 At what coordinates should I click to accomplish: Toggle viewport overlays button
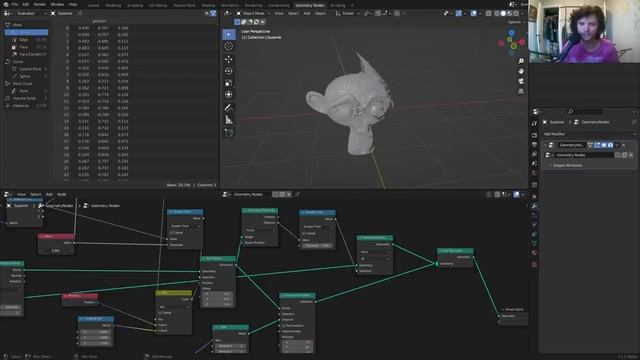tap(473, 13)
